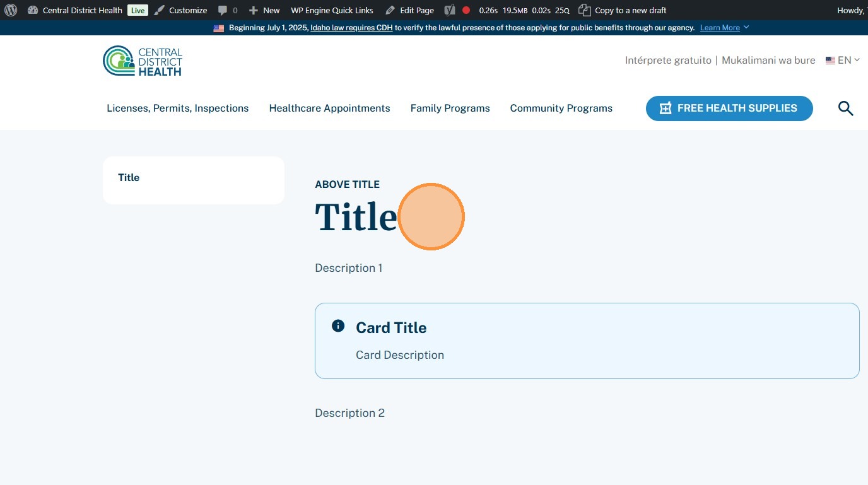
Task: Open the Community Programs menu
Action: click(561, 108)
